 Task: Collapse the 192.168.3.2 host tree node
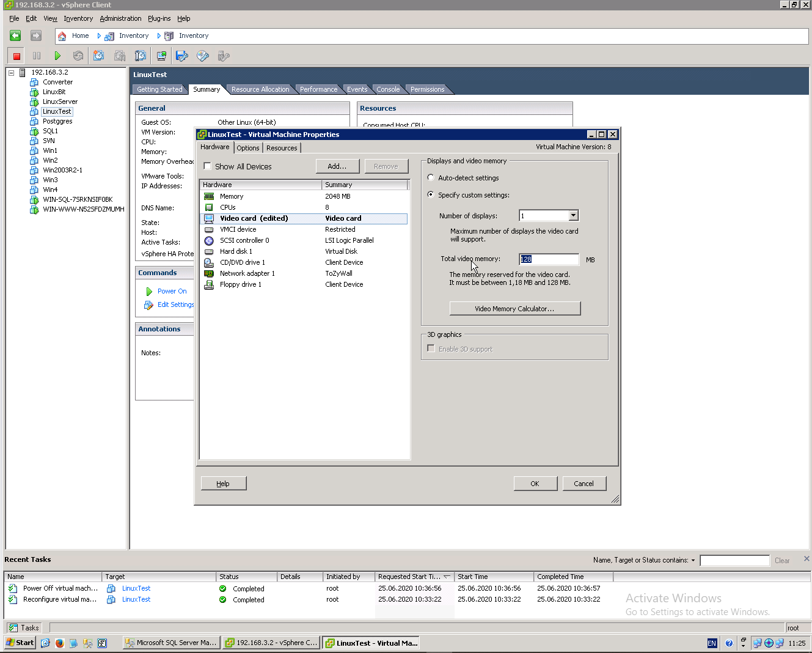(x=11, y=72)
